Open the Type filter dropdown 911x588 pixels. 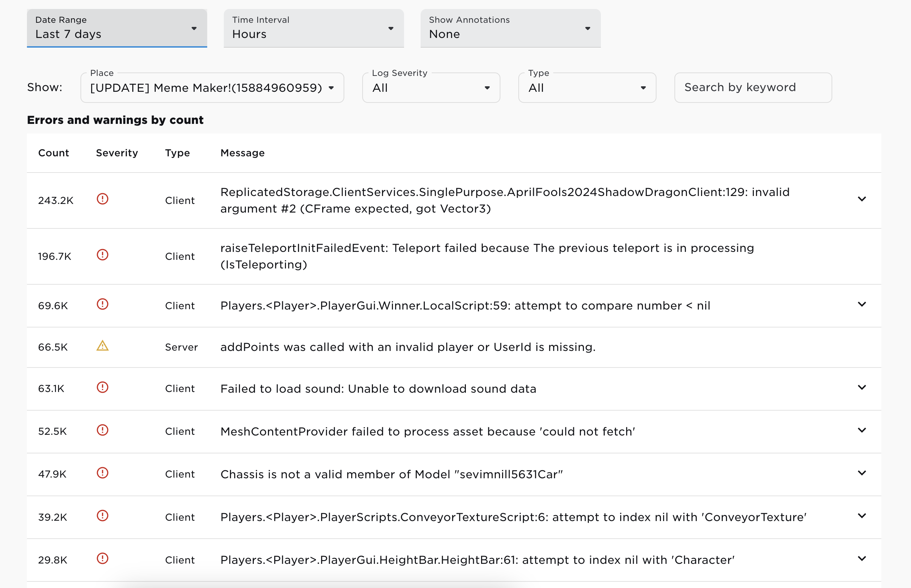click(587, 88)
